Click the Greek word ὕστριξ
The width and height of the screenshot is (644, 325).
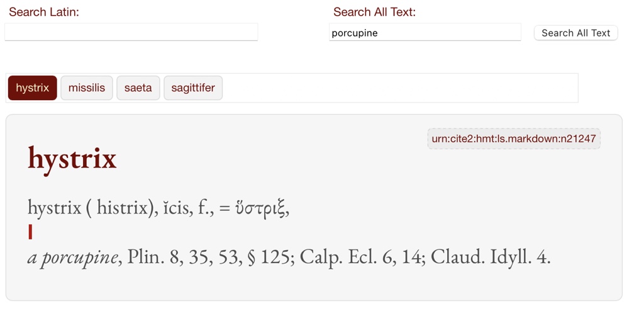click(x=262, y=207)
